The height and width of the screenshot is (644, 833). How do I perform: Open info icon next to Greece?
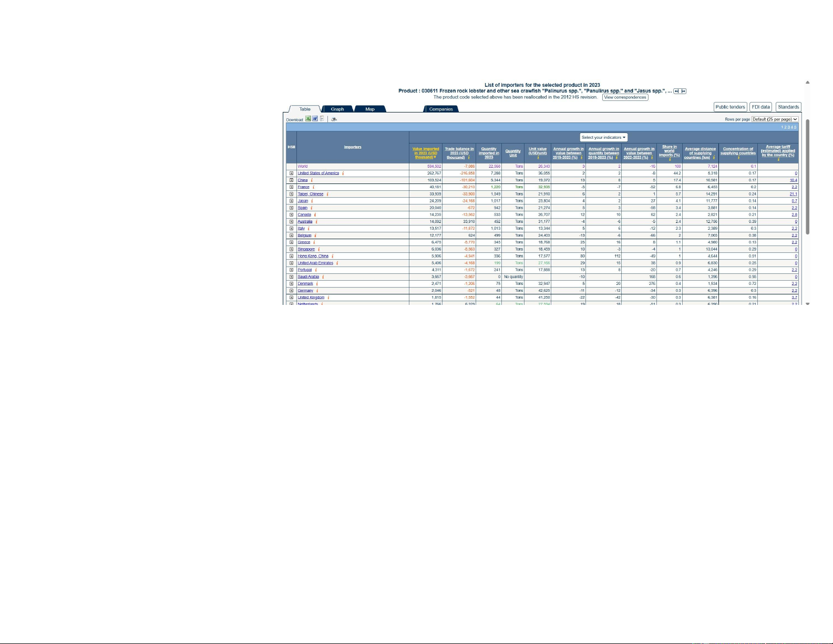[314, 242]
